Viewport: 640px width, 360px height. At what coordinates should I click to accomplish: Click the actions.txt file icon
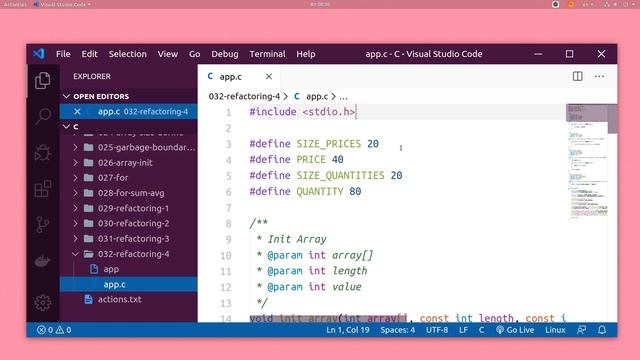coord(88,299)
